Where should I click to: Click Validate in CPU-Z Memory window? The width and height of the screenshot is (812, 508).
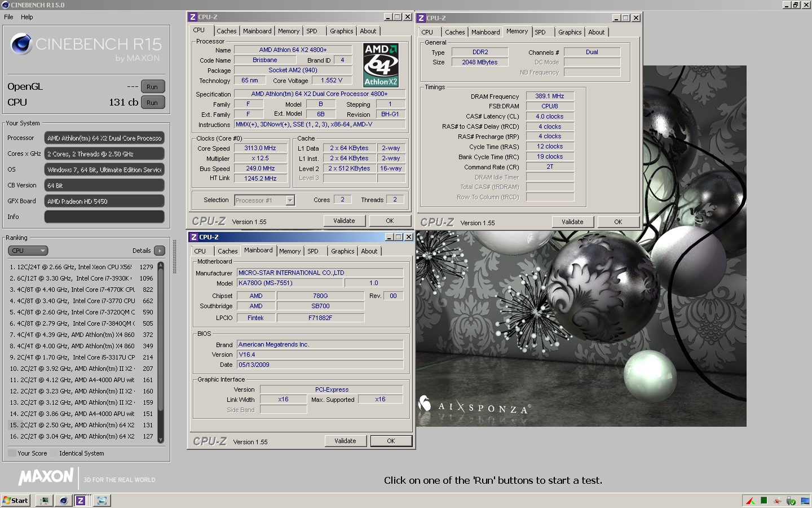(572, 222)
